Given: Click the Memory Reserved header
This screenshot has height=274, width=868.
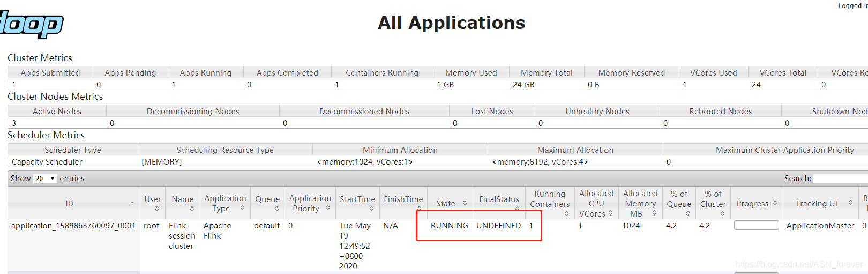Looking at the screenshot, I should (631, 73).
